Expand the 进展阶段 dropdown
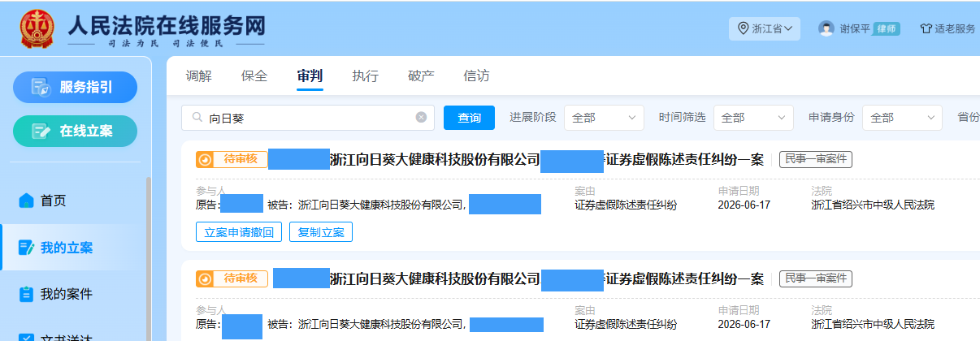This screenshot has width=980, height=341. click(604, 118)
